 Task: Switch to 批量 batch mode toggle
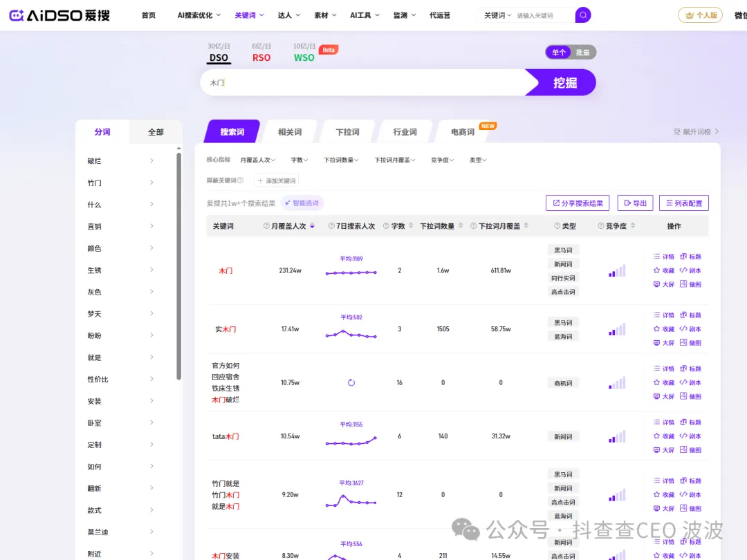[x=583, y=53]
